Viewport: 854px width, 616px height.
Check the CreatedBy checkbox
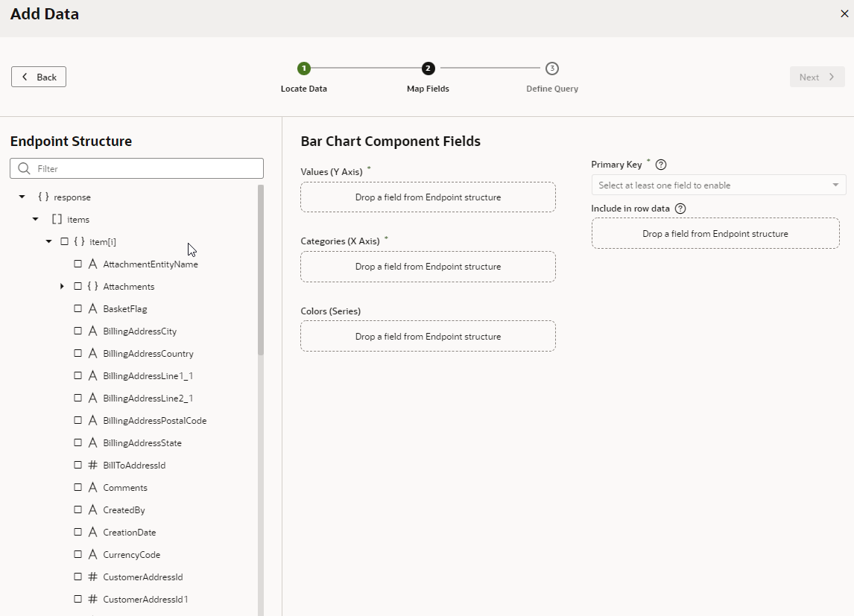[78, 509]
